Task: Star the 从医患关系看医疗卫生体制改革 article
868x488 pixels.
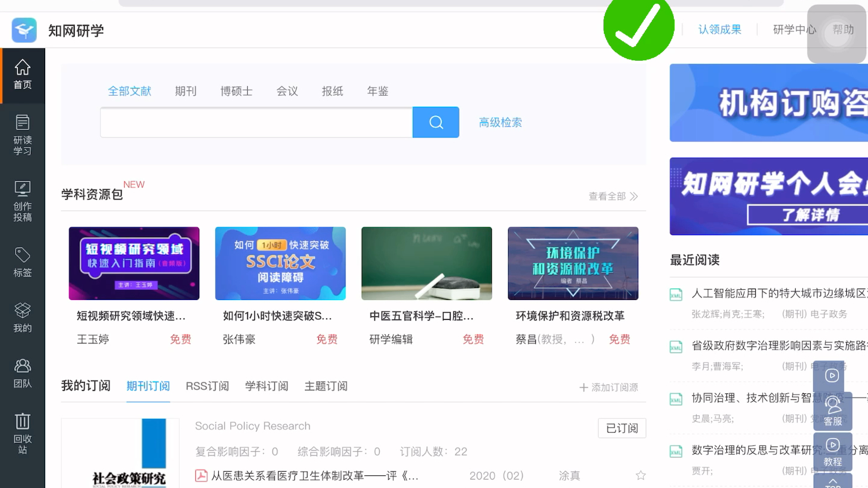Action: click(x=640, y=476)
